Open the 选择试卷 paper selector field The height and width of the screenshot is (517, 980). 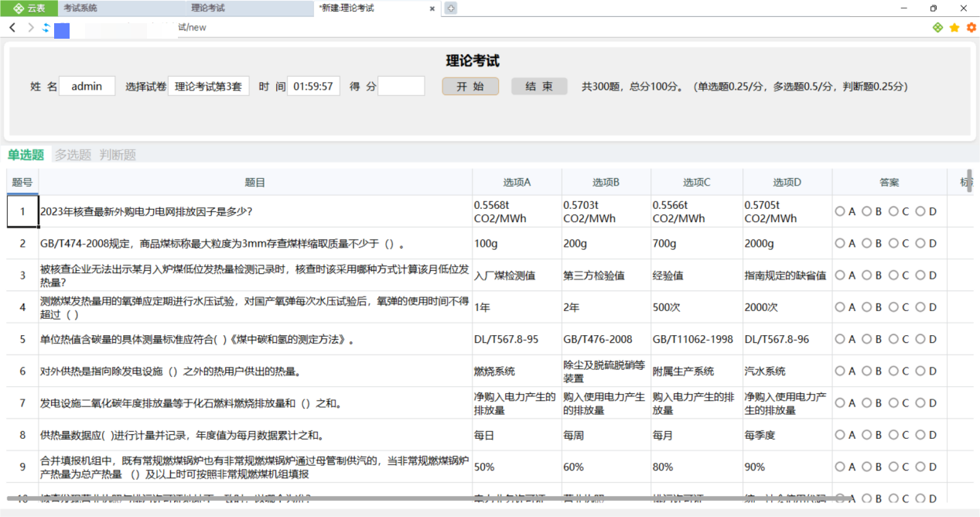click(209, 86)
